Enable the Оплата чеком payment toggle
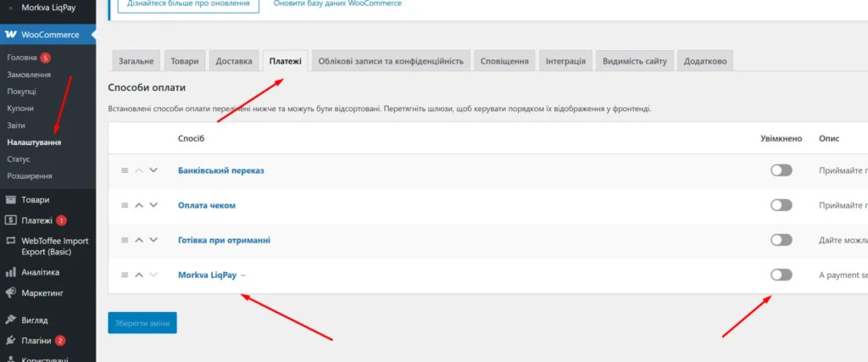This screenshot has width=868, height=362. [781, 205]
